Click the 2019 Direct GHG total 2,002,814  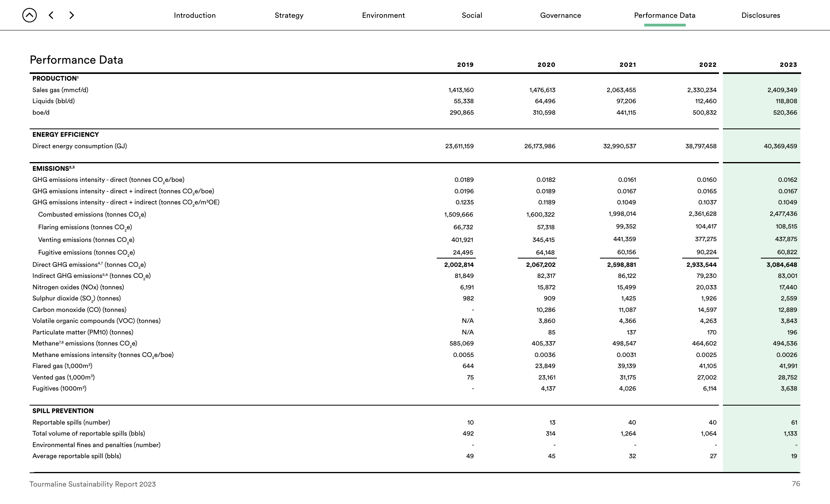point(459,265)
